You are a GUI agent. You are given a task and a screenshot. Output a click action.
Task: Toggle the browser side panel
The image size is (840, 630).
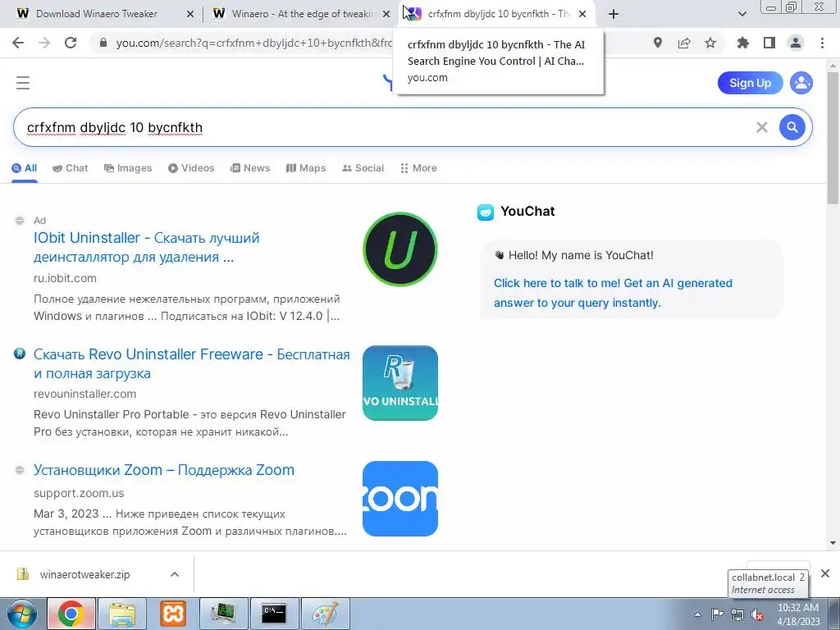pyautogui.click(x=769, y=43)
